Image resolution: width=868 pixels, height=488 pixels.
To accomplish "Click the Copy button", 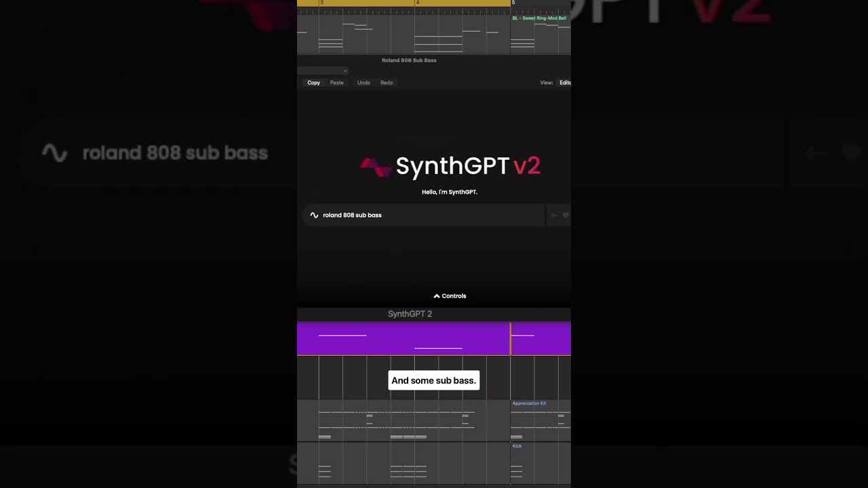I will click(313, 83).
